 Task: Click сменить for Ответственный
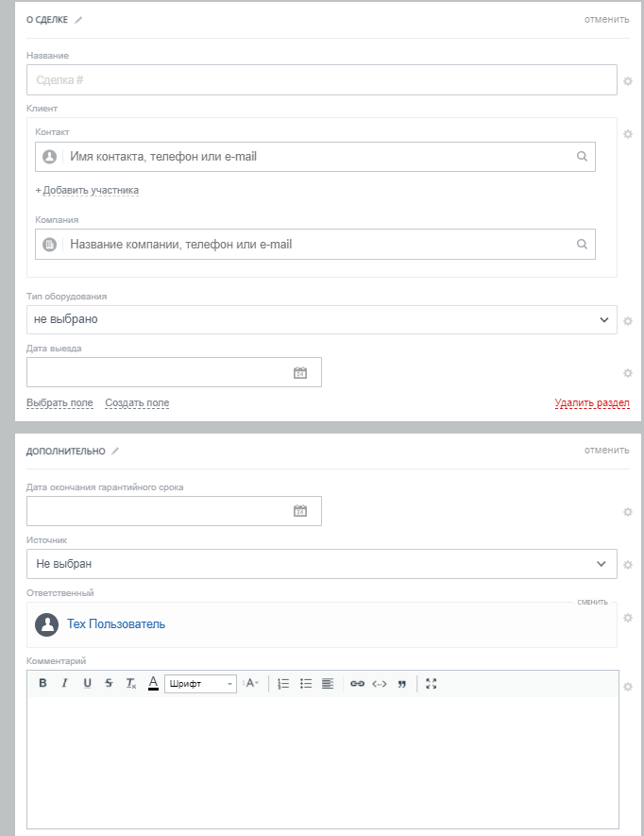click(594, 601)
